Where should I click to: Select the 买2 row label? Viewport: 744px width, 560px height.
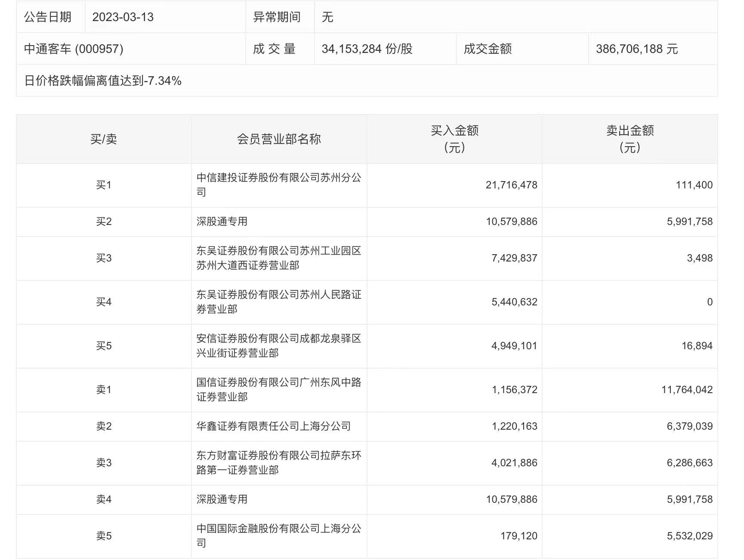pos(104,222)
